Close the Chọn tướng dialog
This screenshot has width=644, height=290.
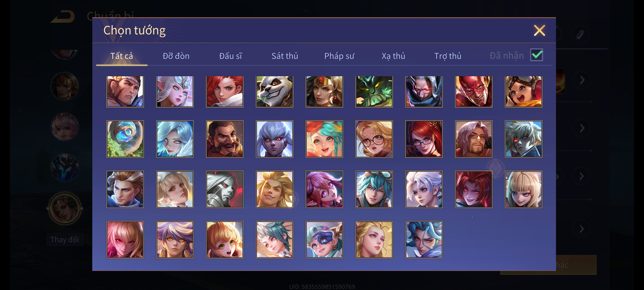click(539, 30)
